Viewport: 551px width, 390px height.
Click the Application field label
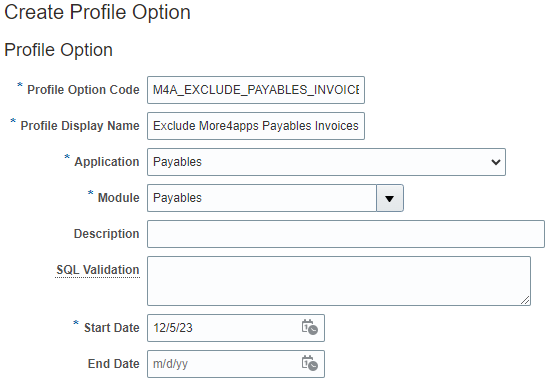click(107, 162)
